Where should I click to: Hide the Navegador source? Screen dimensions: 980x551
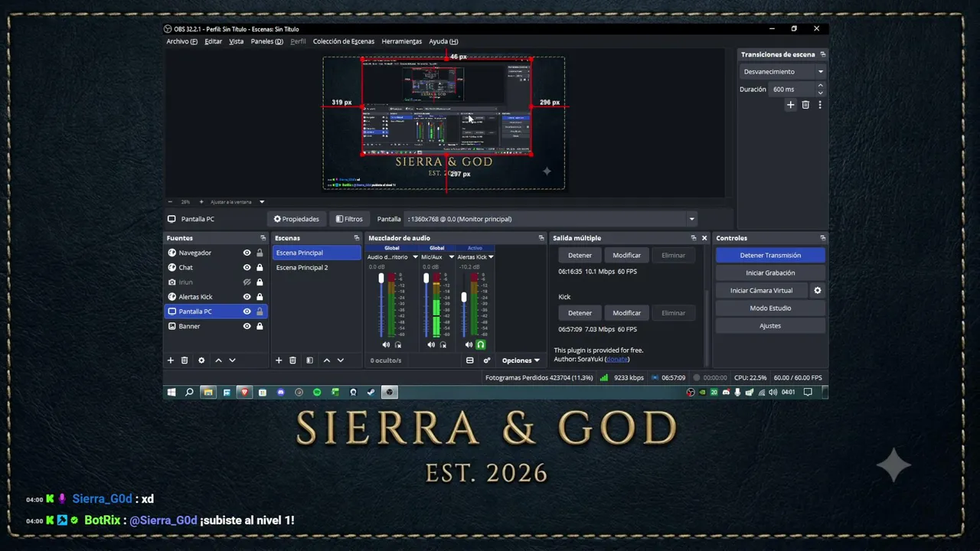click(247, 253)
